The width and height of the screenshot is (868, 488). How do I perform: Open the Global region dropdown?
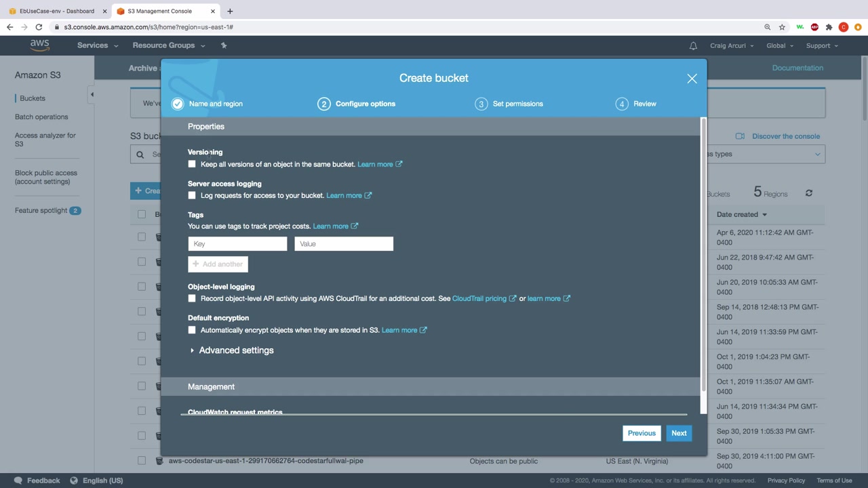pyautogui.click(x=780, y=45)
